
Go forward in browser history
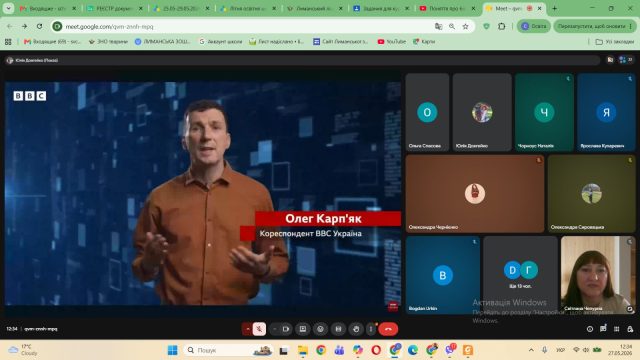(x=24, y=26)
